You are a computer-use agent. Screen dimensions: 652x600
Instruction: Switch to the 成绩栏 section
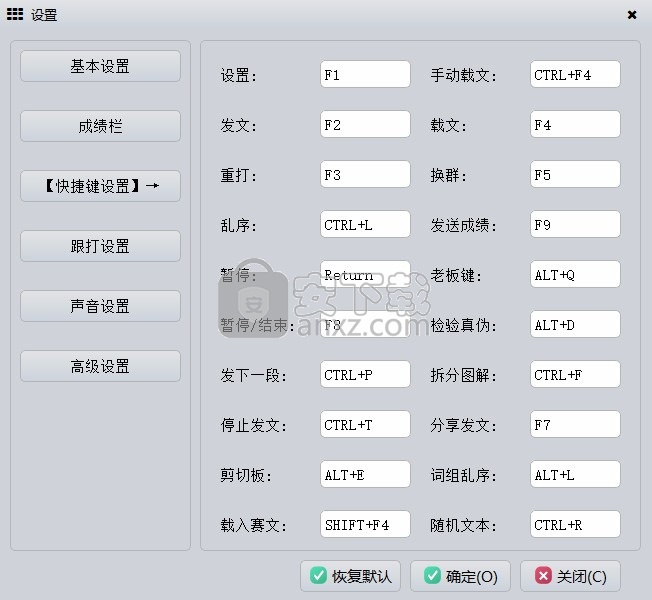coord(100,126)
